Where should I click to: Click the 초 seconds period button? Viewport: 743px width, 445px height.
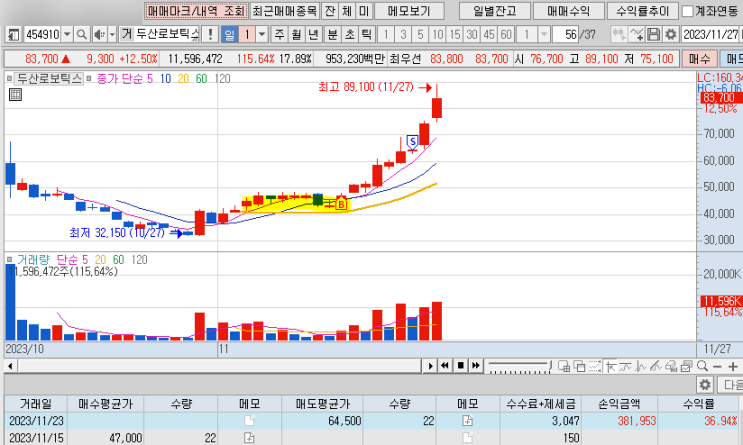coord(350,34)
